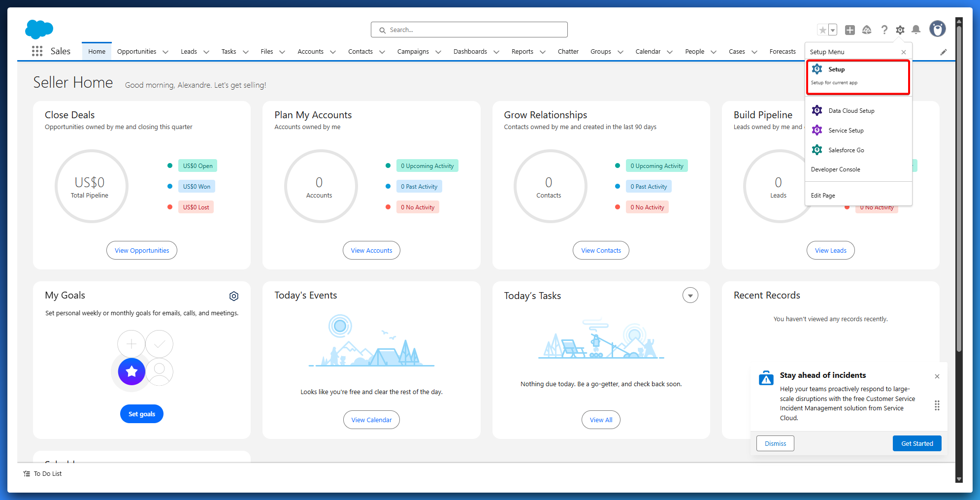Open the Help question mark icon
This screenshot has width=980, height=500.
[x=884, y=30]
